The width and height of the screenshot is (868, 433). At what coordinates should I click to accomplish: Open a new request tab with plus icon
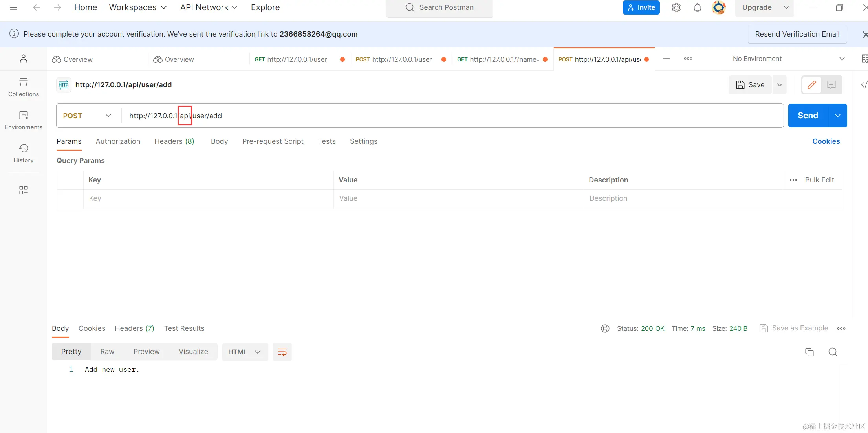tap(667, 59)
